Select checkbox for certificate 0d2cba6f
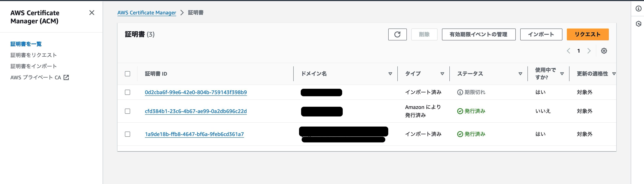This screenshot has height=184, width=644. (x=127, y=92)
